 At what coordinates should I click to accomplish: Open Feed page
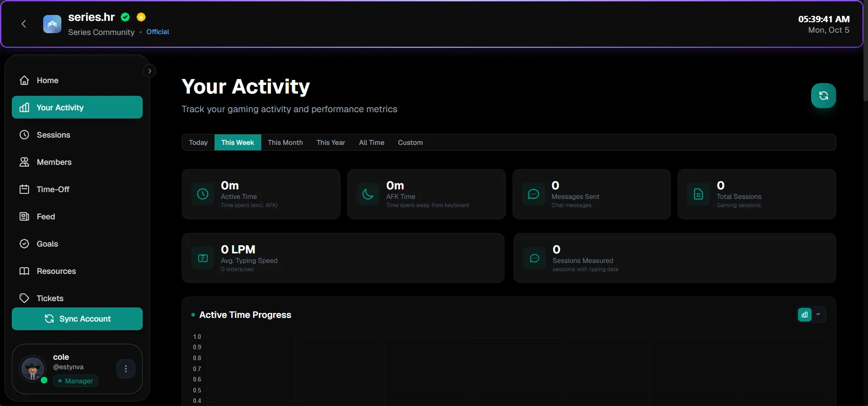77,217
